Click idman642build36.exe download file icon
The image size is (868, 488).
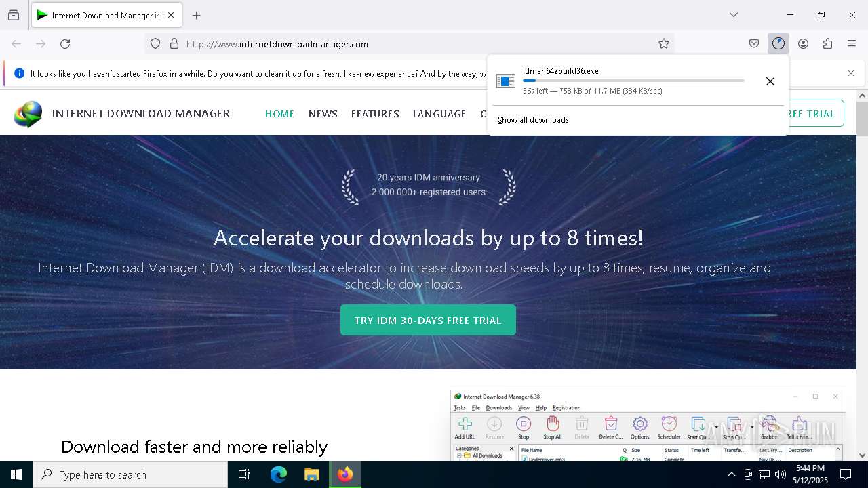click(506, 81)
